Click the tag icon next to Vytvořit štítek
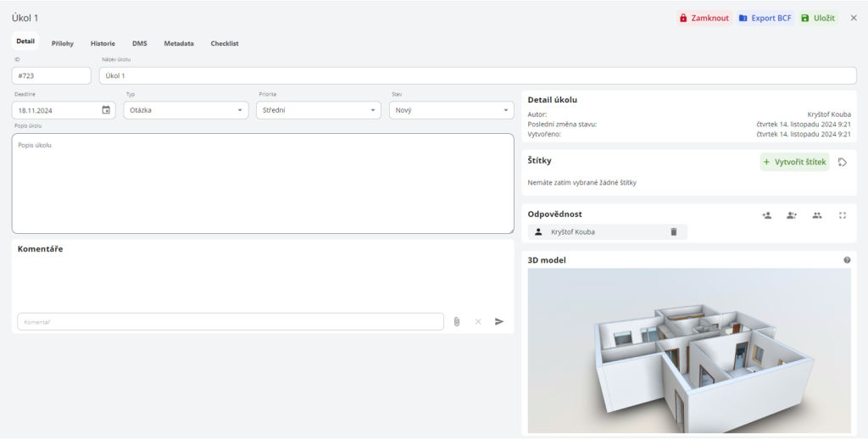Screen dimensions: 868x439 (x=843, y=162)
